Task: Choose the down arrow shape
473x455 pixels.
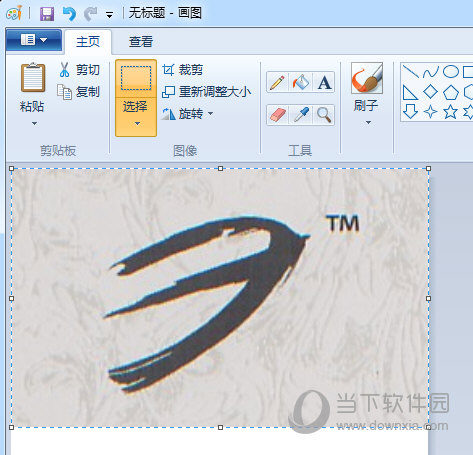Action: (x=410, y=112)
